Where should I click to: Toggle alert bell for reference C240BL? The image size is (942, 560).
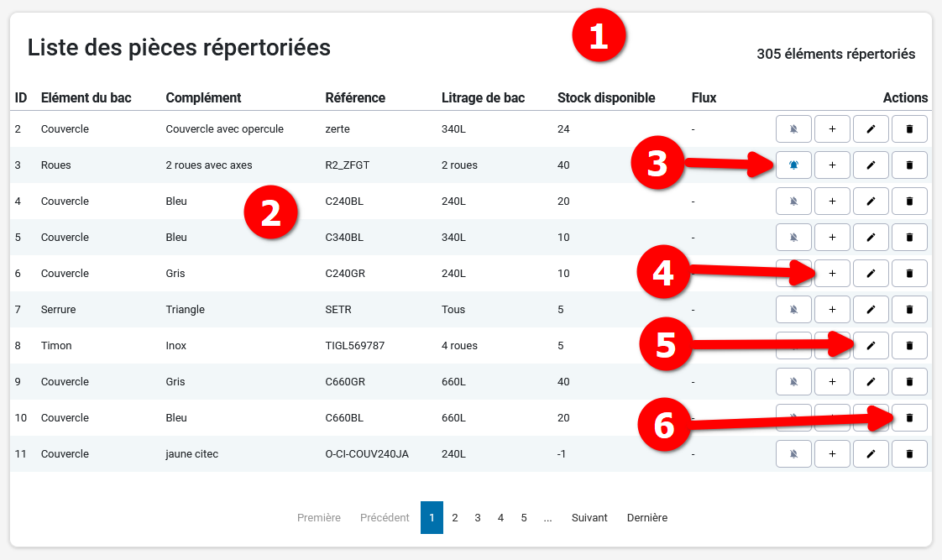[793, 201]
